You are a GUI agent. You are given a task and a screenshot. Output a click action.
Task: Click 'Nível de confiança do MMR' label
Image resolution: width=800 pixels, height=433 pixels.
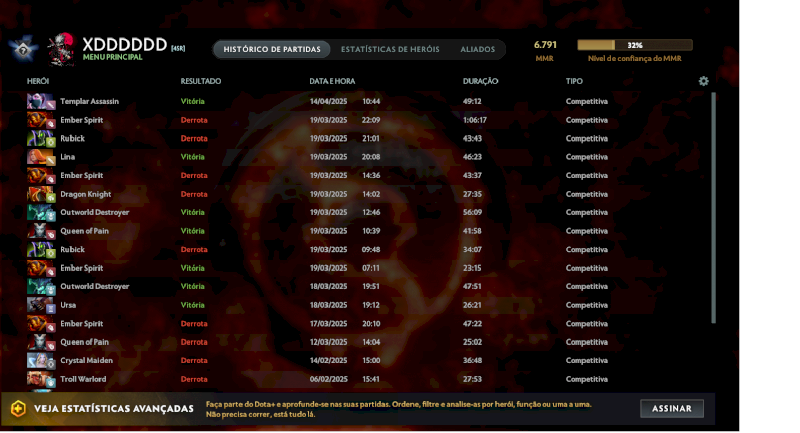[635, 58]
